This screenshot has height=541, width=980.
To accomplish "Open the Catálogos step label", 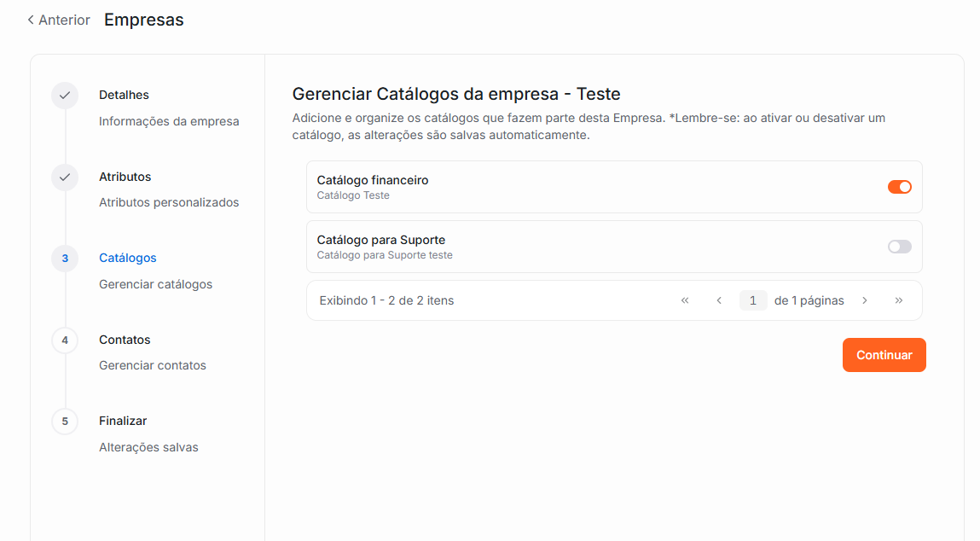I will point(127,259).
